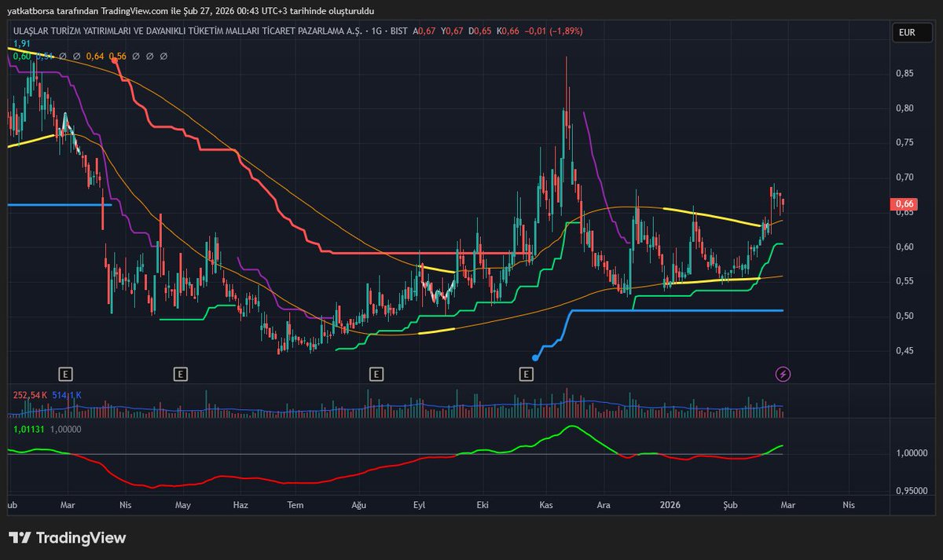Image resolution: width=943 pixels, height=560 pixels.
Task: Click the 0,50 price axis label
Action: tap(904, 316)
